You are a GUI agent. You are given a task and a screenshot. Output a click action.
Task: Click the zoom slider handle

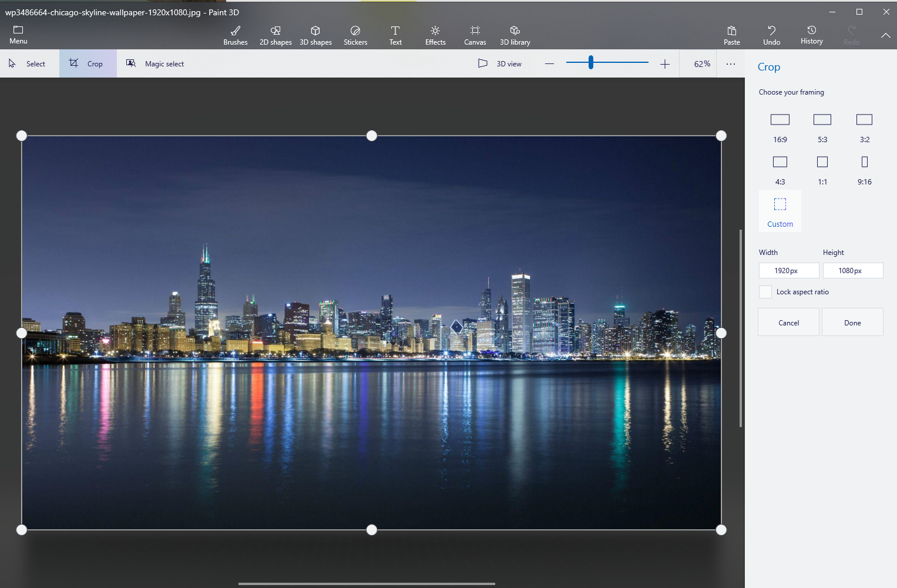[x=591, y=62]
